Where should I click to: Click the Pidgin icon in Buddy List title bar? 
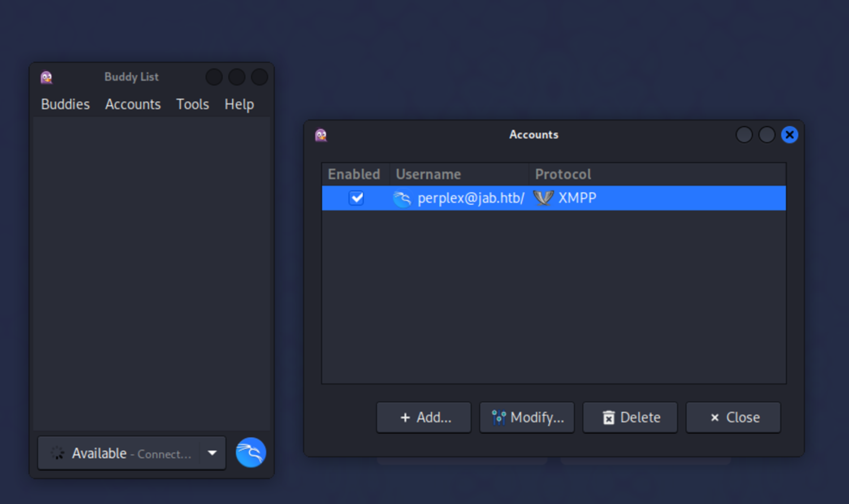tap(46, 77)
